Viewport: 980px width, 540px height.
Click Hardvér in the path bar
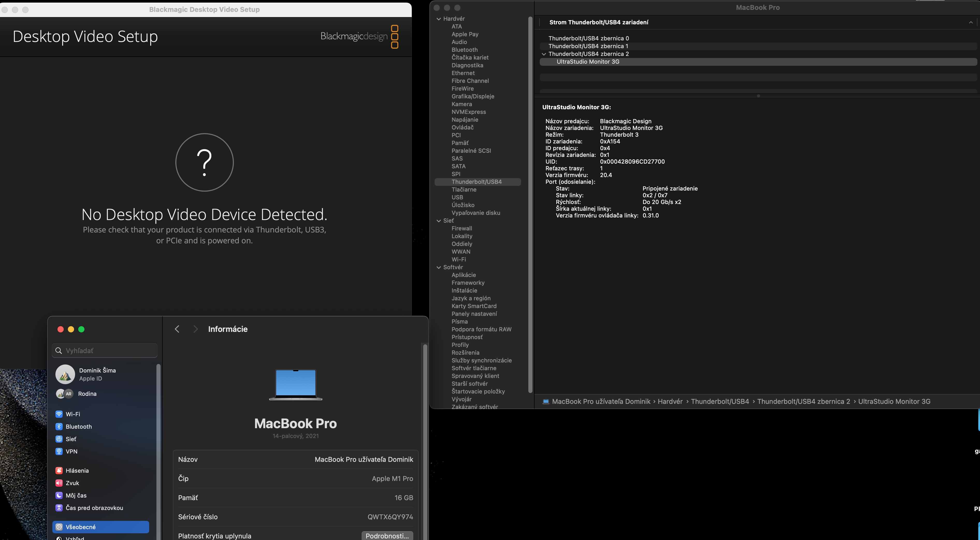pos(670,402)
